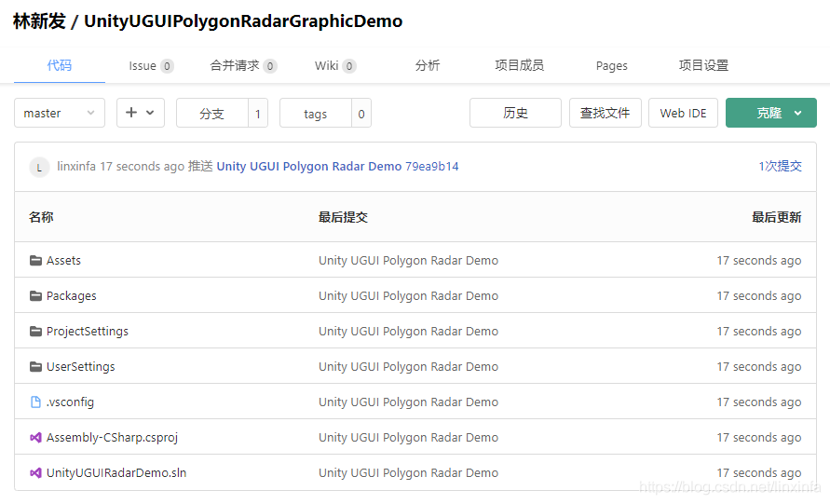Viewport: 830px width, 504px height.
Task: Click the tags button
Action: 316,114
